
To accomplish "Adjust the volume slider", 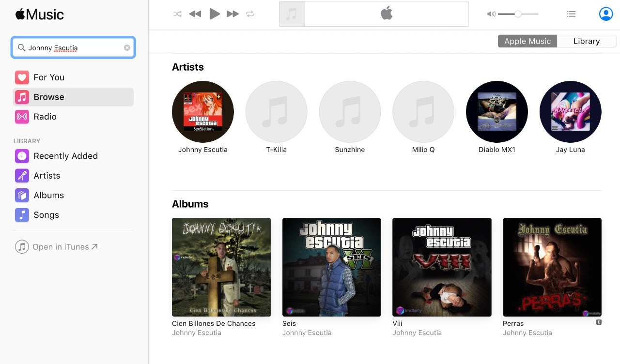I will [x=518, y=14].
